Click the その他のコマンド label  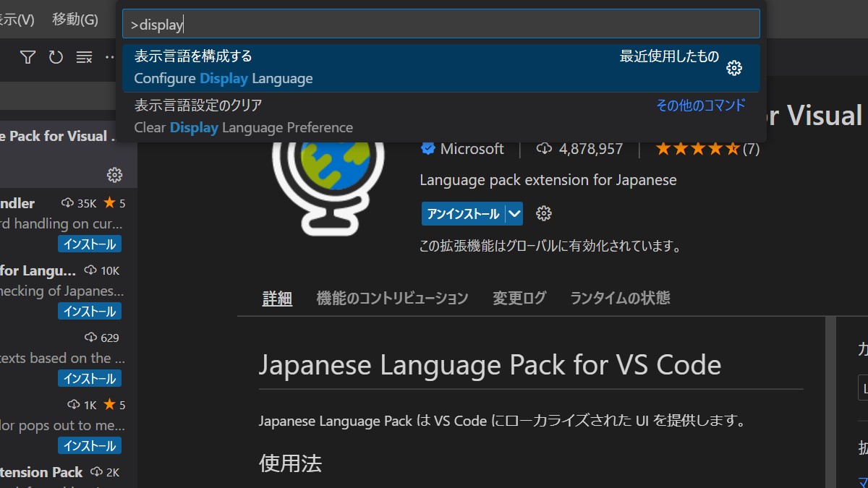tap(700, 106)
